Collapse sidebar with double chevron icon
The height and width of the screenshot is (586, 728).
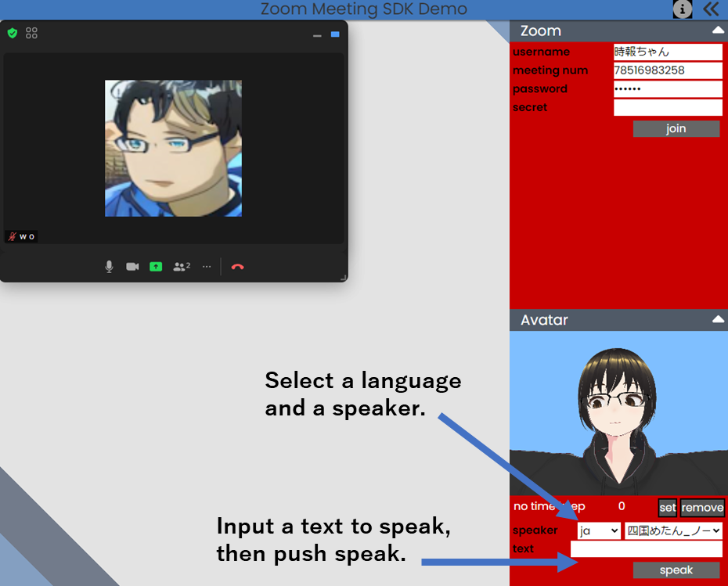[x=712, y=9]
